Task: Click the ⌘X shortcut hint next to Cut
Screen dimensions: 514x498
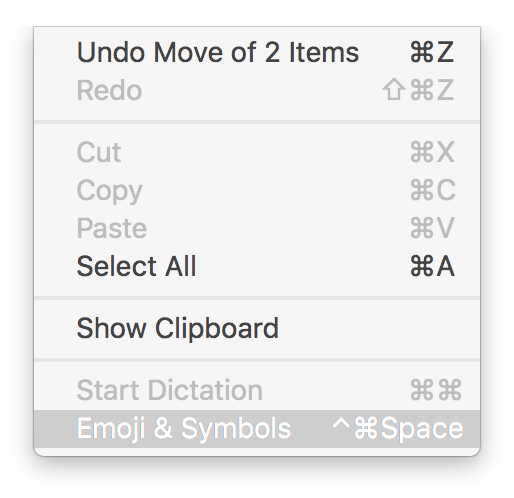Action: click(432, 152)
